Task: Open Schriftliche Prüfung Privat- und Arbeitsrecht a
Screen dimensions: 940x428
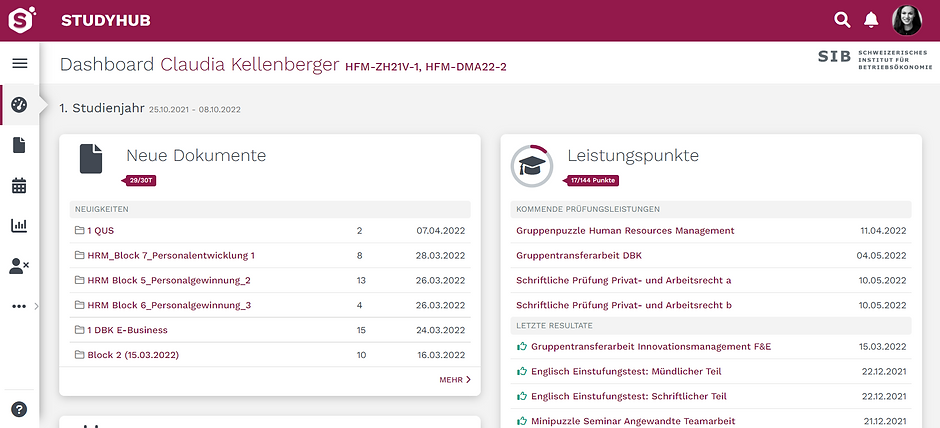Action: point(623,280)
